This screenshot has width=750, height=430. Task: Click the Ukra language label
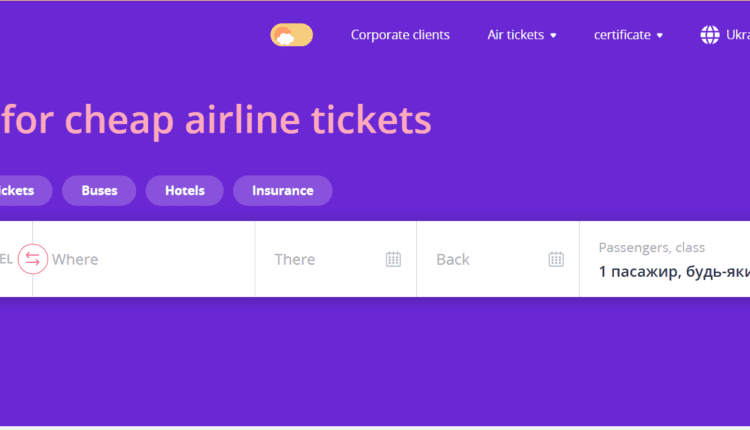(738, 35)
